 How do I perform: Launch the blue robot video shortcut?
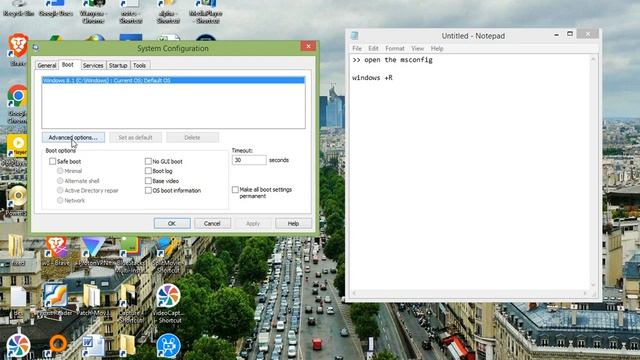coord(168,346)
